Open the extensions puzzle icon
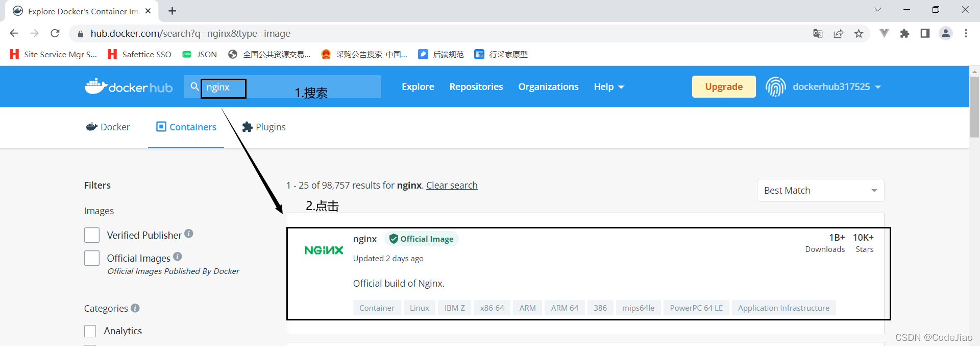The height and width of the screenshot is (346, 980). coord(904,34)
